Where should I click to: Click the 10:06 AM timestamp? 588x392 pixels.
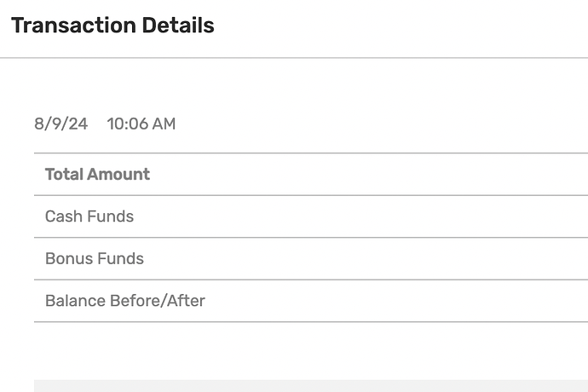pos(141,124)
